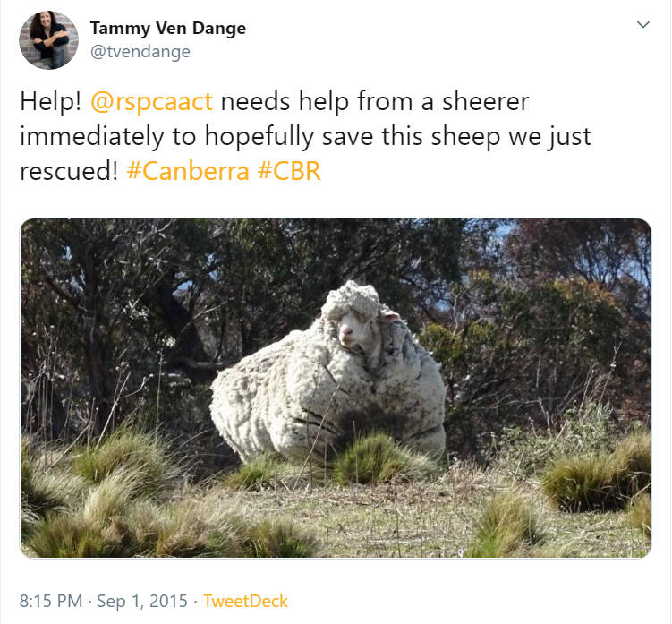672x624 pixels.
Task: Browse the #CBR hashtag
Action: (x=289, y=171)
